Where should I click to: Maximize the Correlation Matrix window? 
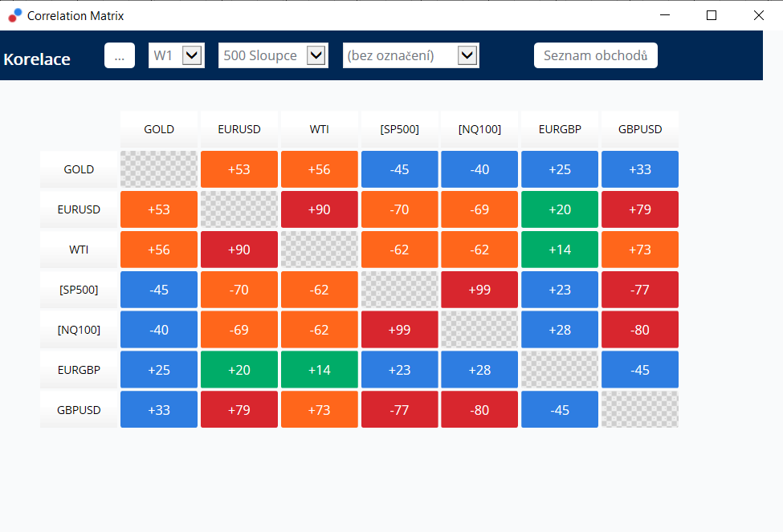(x=712, y=15)
